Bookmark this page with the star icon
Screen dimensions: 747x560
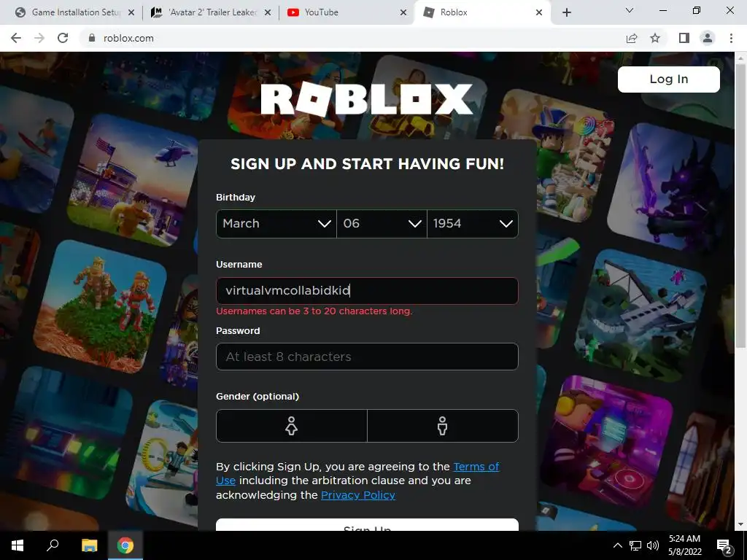pyautogui.click(x=655, y=38)
